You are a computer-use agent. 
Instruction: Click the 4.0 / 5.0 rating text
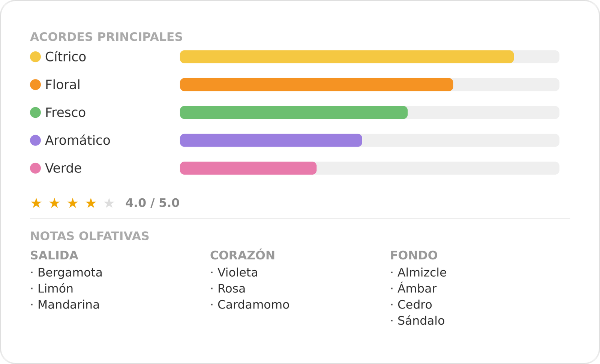point(152,203)
